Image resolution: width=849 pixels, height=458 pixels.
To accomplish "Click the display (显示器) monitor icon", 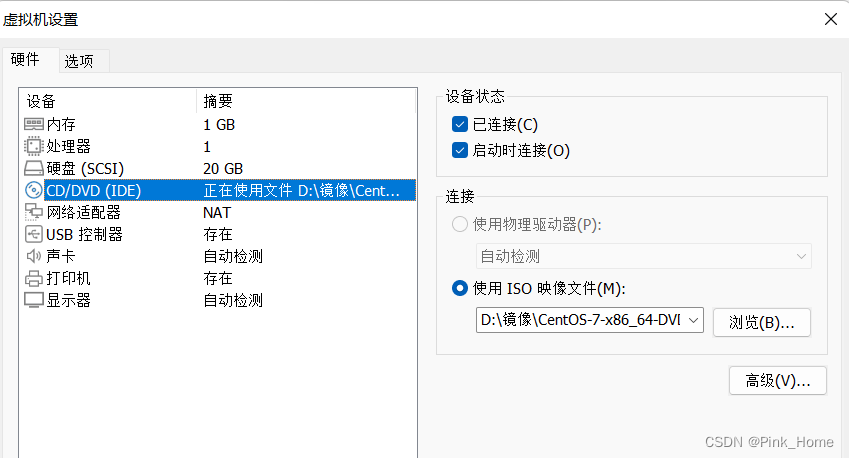I will (34, 300).
